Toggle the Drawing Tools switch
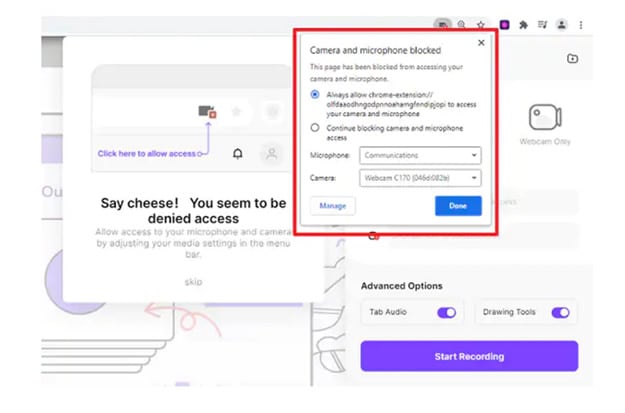 [560, 312]
